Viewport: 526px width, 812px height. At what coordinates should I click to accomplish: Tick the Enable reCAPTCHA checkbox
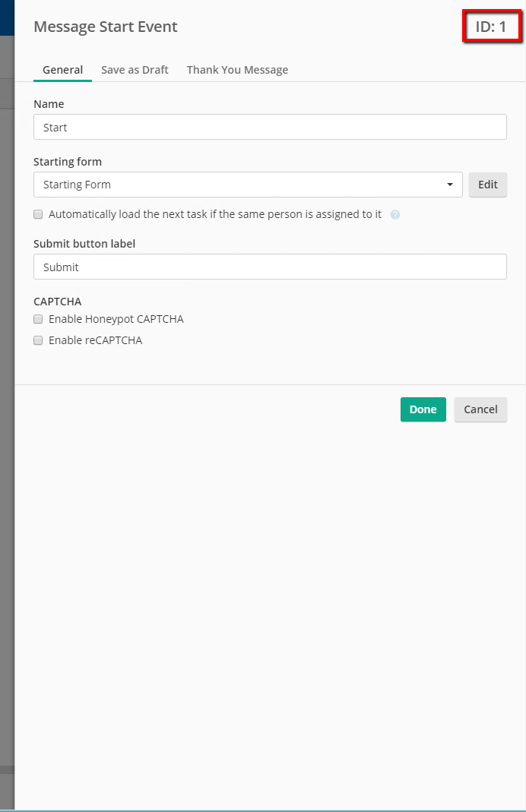(x=38, y=340)
